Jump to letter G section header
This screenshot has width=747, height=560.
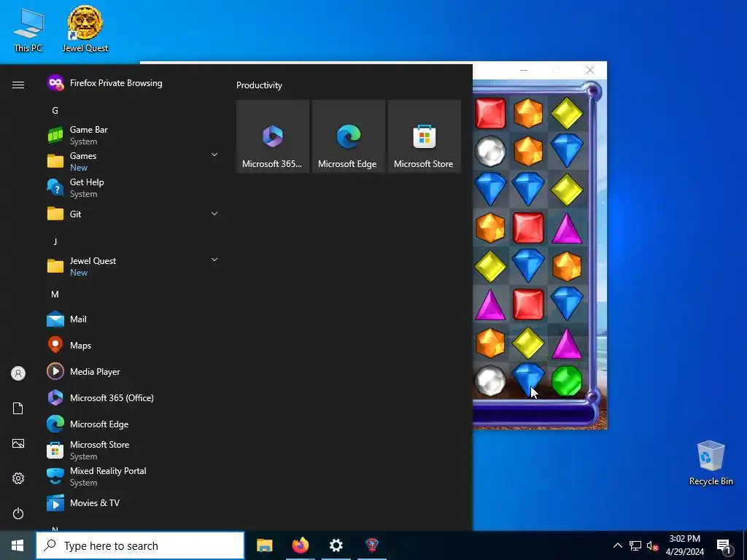pos(55,111)
